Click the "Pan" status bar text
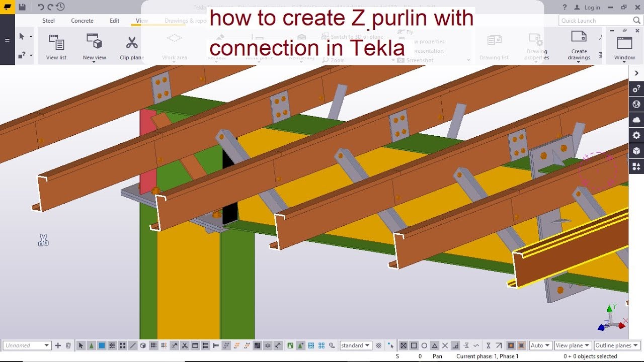 click(437, 356)
